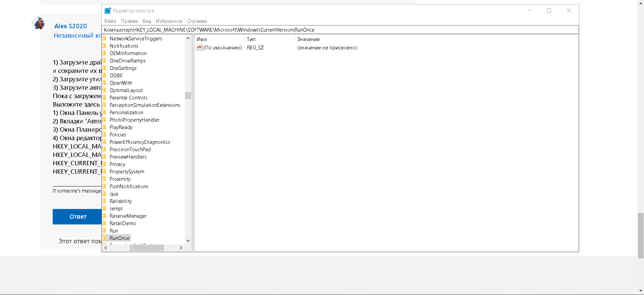Click the browser page scrollbar down arrow
The image size is (644, 295).
[x=641, y=291]
